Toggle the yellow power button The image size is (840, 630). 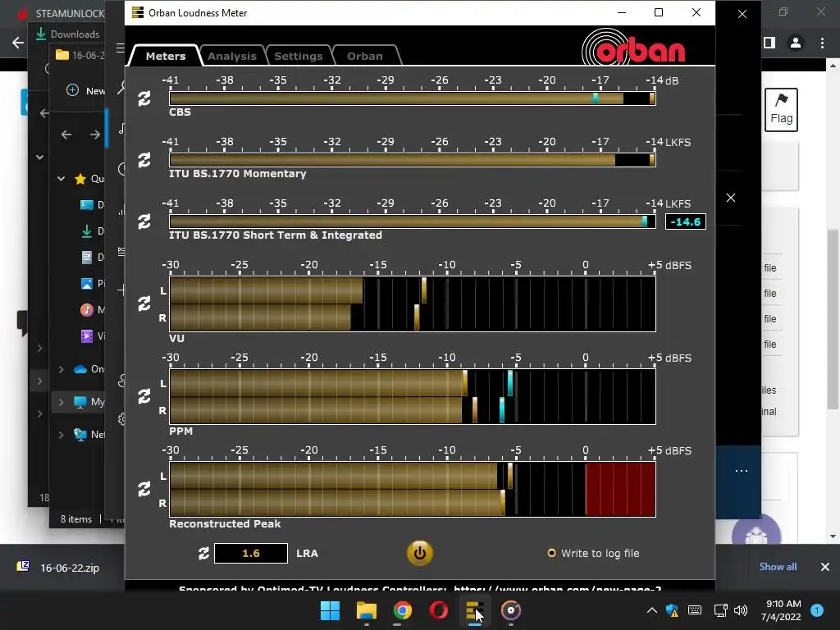pyautogui.click(x=419, y=554)
